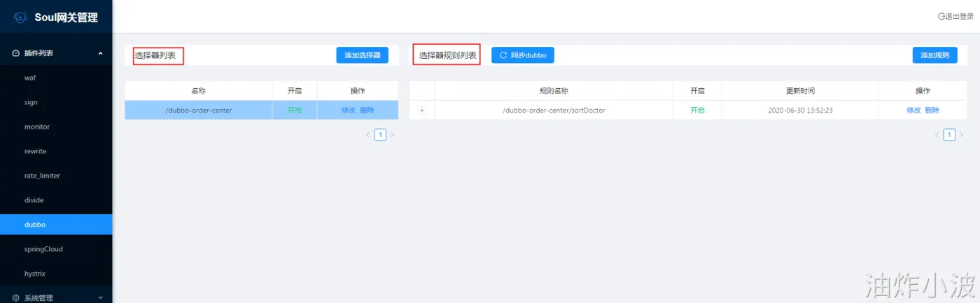Click next-page arrow under selector list
Viewport: 980px width, 303px height.
coord(392,134)
